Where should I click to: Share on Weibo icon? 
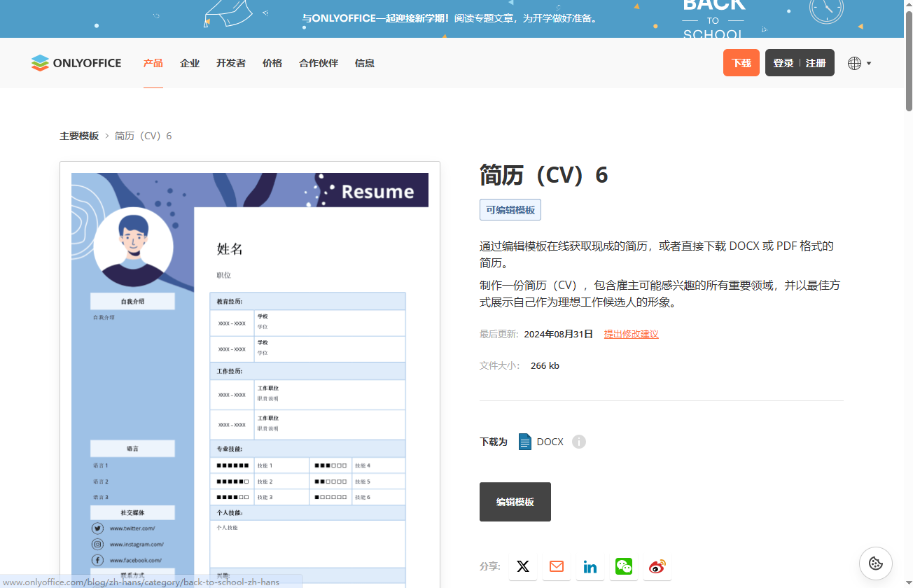click(657, 566)
